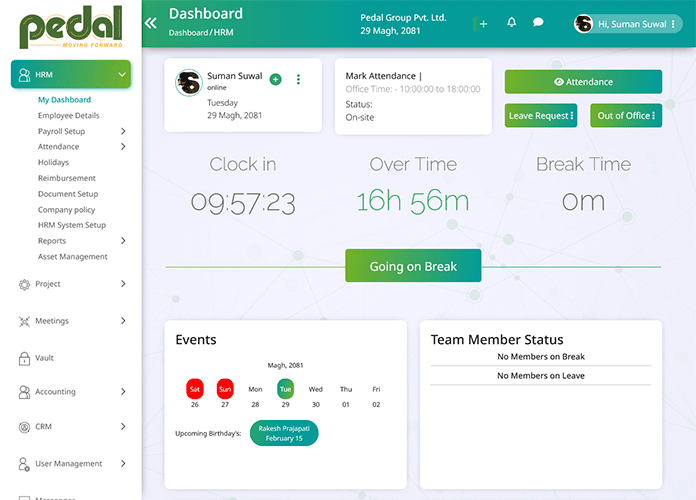This screenshot has height=500, width=696.
Task: Select Employee Details in sidebar
Action: click(69, 116)
